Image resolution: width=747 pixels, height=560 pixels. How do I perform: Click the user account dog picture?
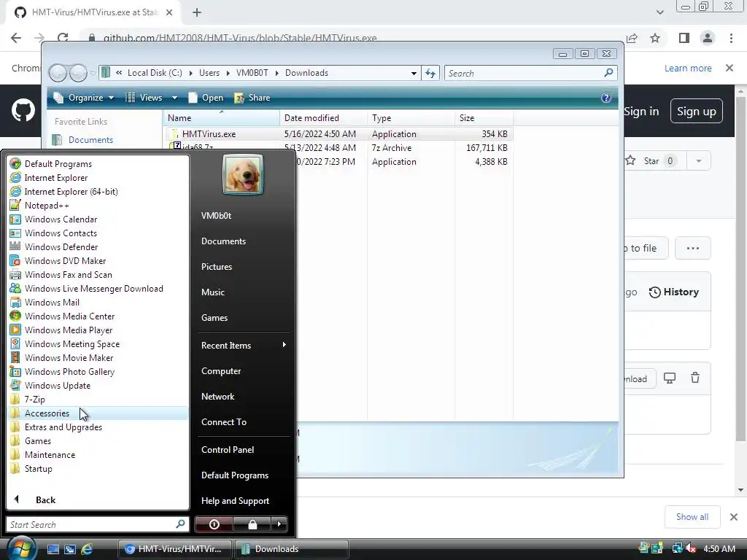(242, 174)
